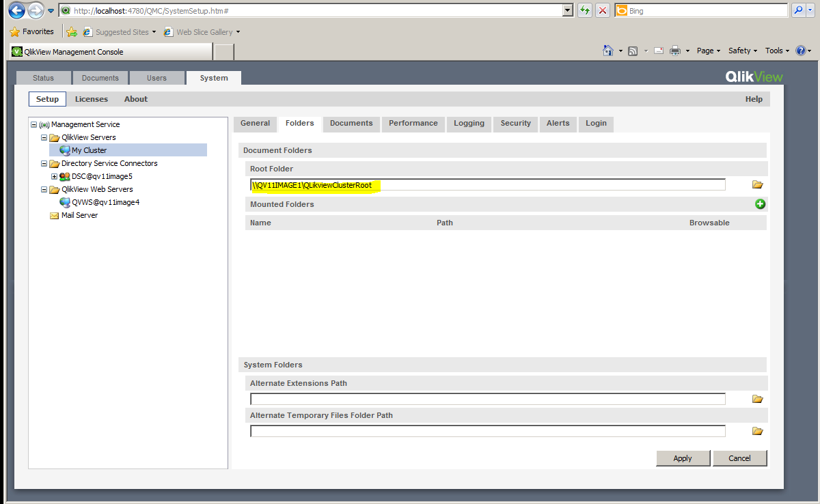
Task: Open the Help link
Action: pos(754,99)
